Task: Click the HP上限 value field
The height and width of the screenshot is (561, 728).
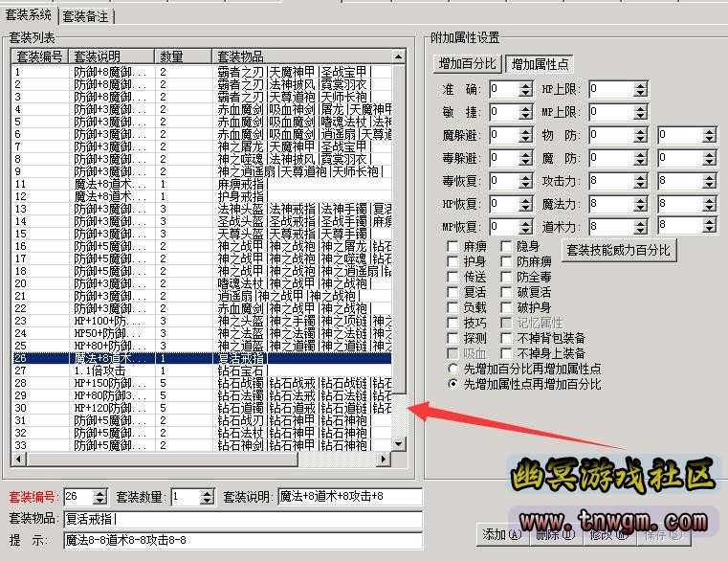Action: point(612,89)
